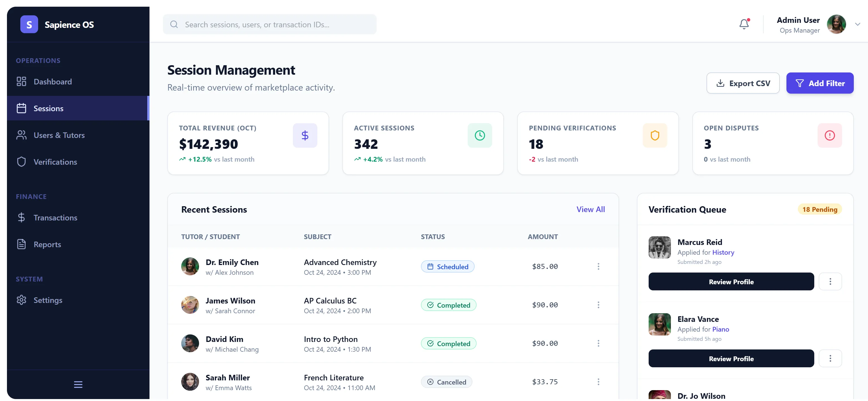Open View All recent sessions link
Screen dimensions: 868x401
[590, 209]
